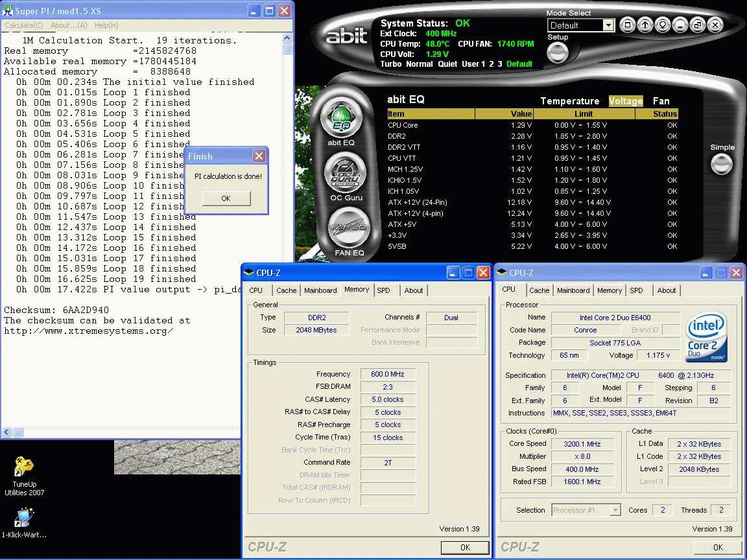Viewport: 747px width, 560px height.
Task: Open the Processor #1 selection dropdown
Action: 615,510
